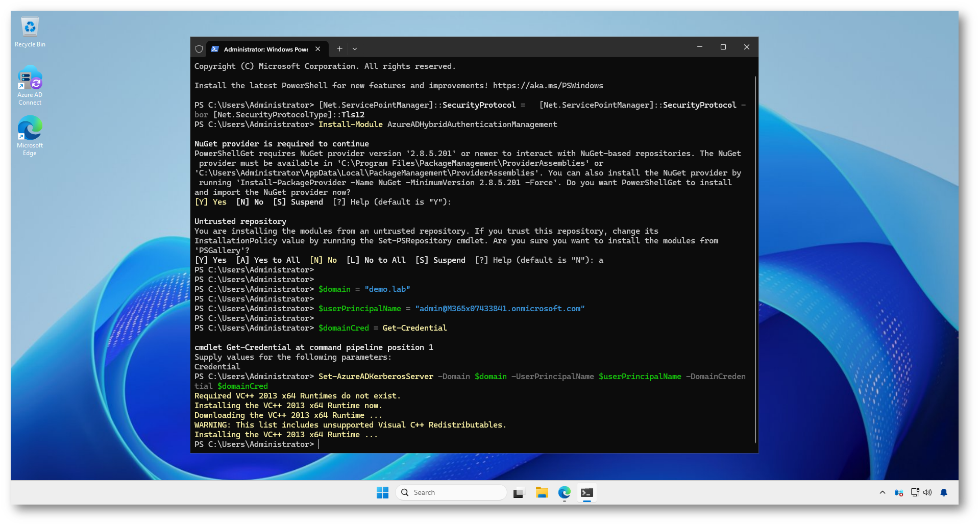Open File Explorer from the taskbar
980x526 pixels.
click(x=542, y=492)
